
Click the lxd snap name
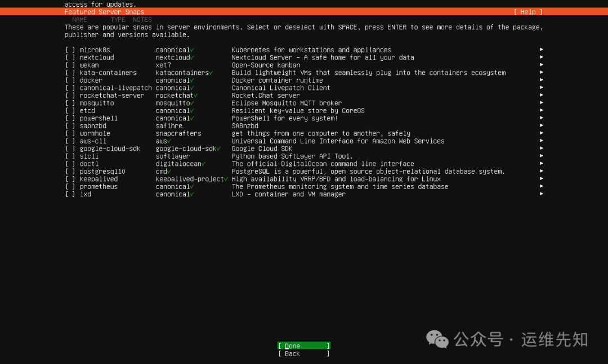[86, 194]
